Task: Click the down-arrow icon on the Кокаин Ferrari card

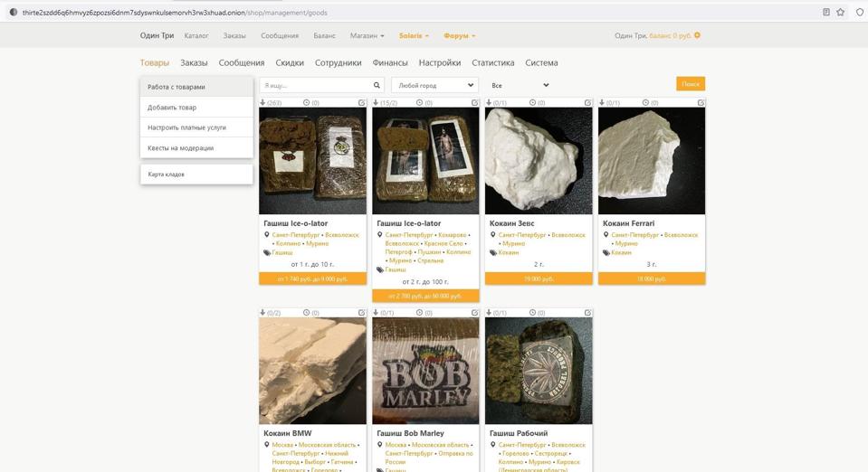Action: [x=602, y=102]
